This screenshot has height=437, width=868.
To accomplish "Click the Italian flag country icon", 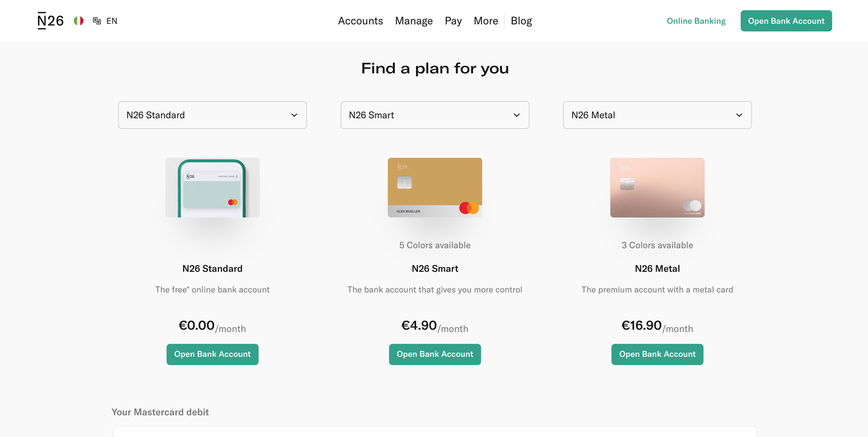I will coord(78,21).
